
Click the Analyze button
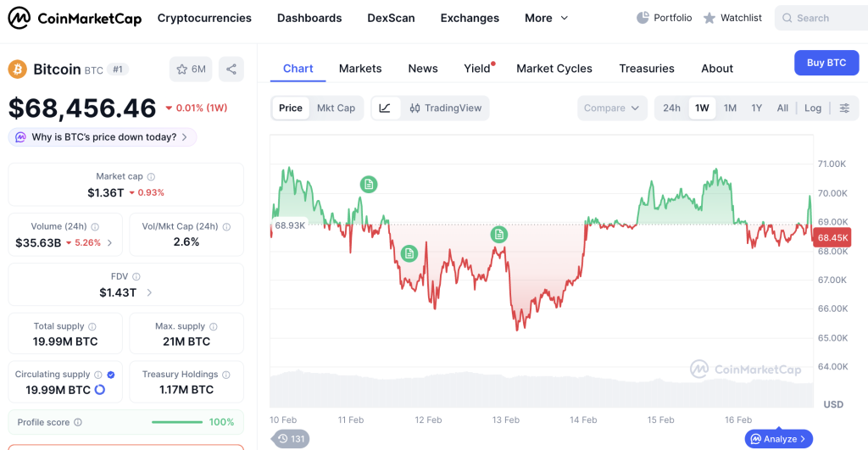tap(779, 439)
